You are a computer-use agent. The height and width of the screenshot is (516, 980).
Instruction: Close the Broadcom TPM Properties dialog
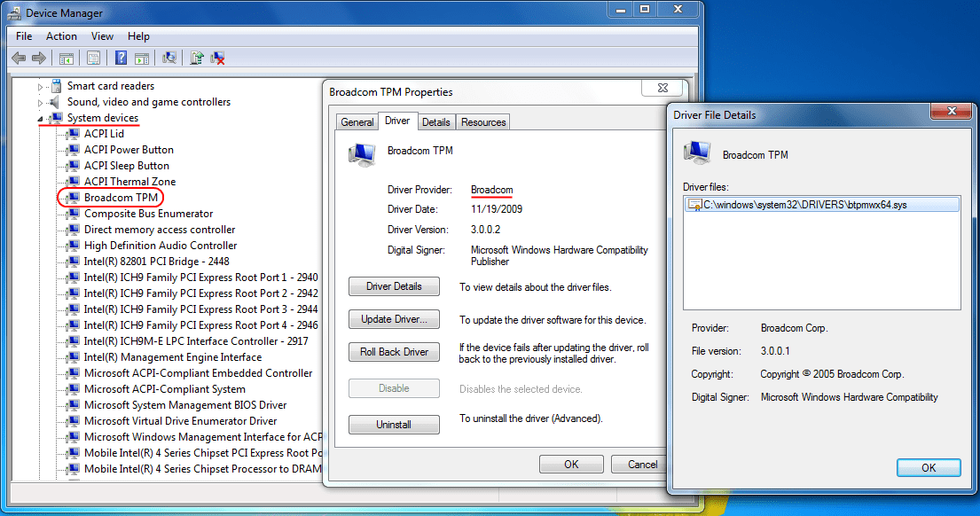point(662,88)
